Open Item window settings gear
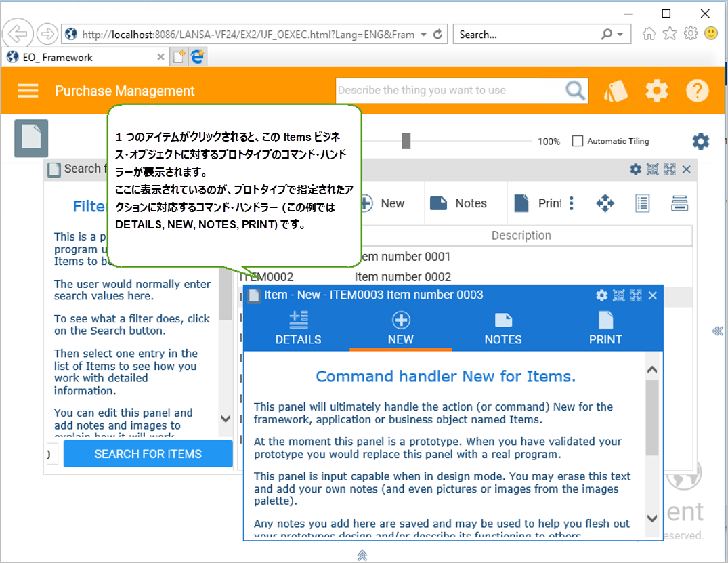Viewport: 728px width, 563px height. point(602,295)
